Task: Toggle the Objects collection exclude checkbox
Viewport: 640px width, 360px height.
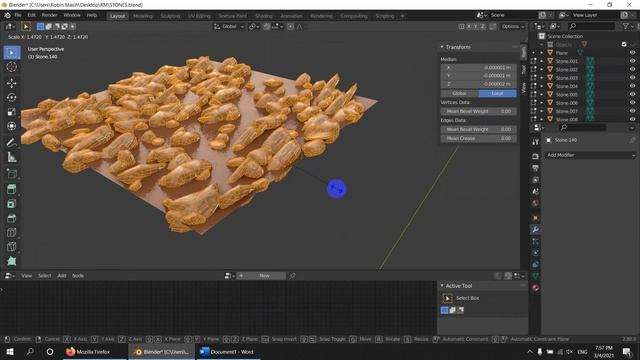Action: click(x=624, y=44)
